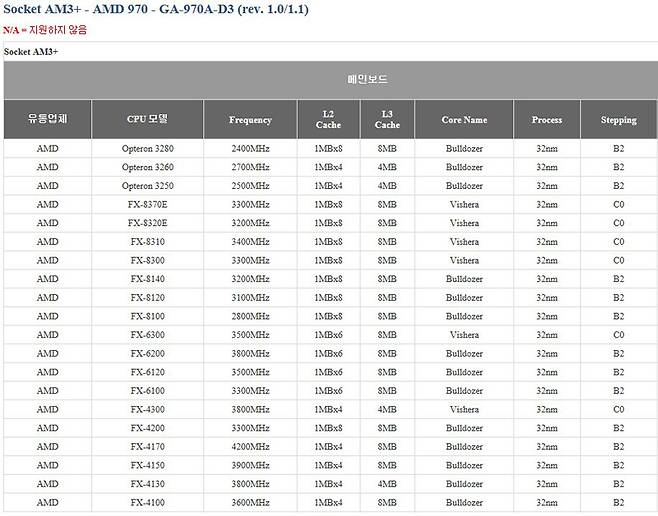Select the FX-4150 model cell
The height and width of the screenshot is (516, 658).
(148, 465)
